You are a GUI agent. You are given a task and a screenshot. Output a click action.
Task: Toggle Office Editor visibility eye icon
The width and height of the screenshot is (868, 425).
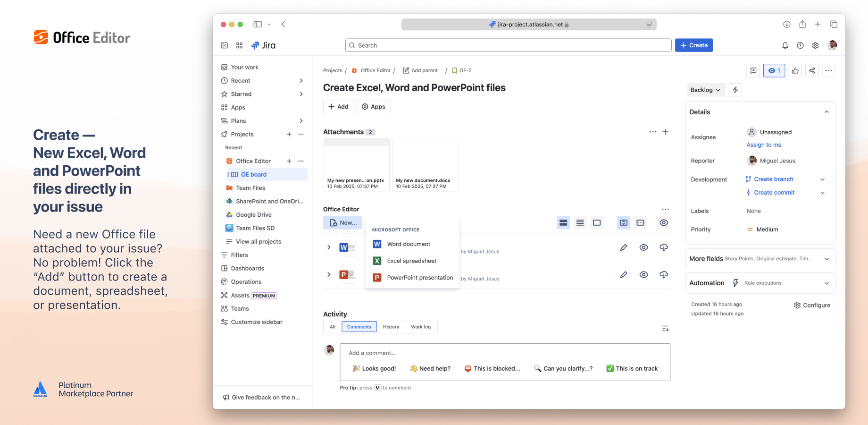coord(664,223)
